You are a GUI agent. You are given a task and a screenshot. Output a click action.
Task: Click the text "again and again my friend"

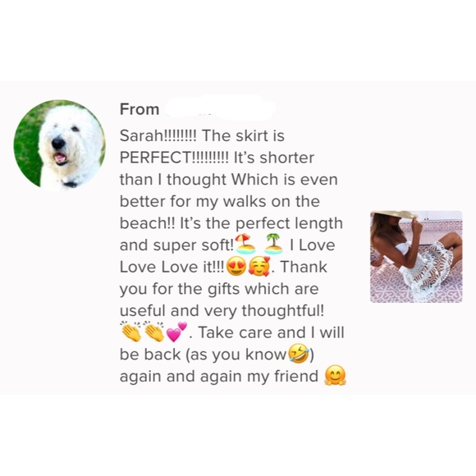(x=218, y=377)
